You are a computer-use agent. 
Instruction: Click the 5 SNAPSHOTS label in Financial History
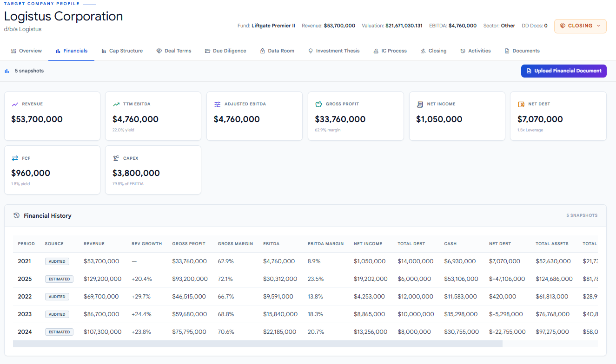(582, 215)
